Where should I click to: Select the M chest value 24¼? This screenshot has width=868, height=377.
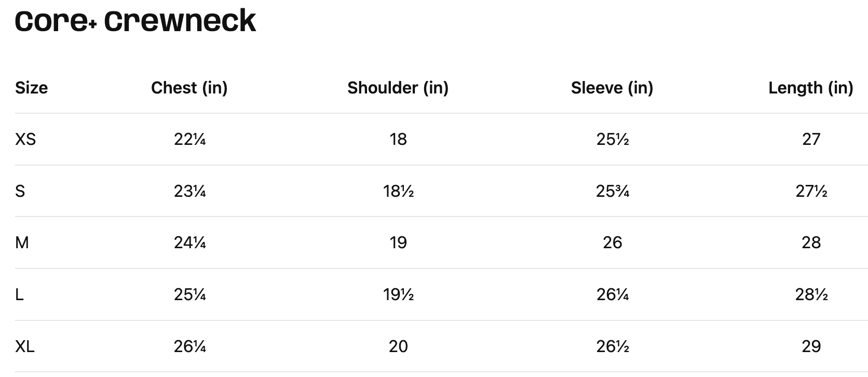point(189,243)
